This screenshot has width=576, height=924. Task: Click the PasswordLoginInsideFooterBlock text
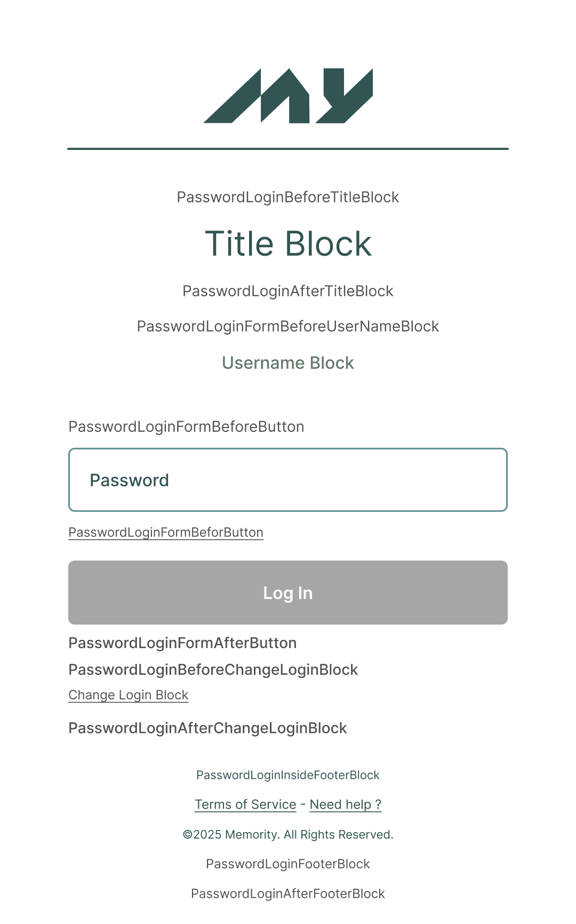click(288, 775)
